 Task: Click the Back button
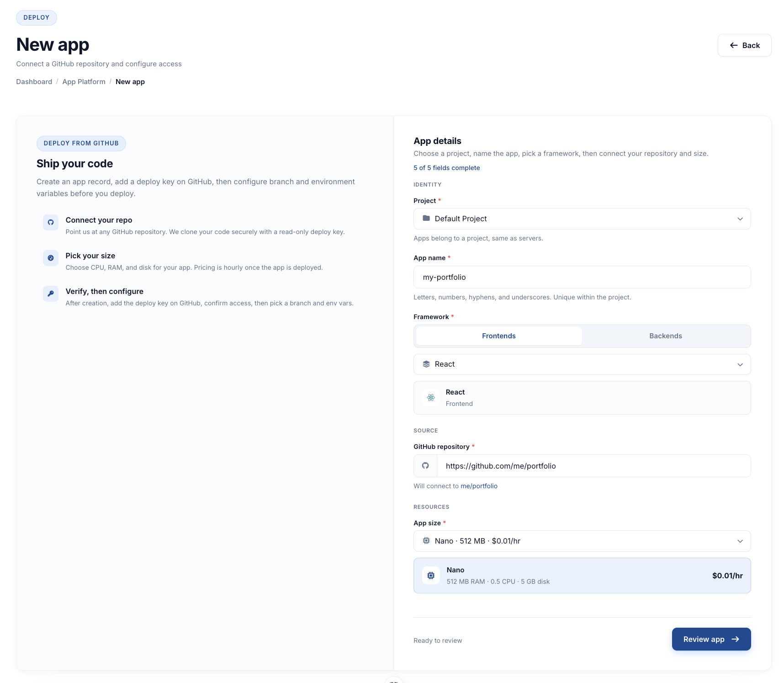(744, 45)
